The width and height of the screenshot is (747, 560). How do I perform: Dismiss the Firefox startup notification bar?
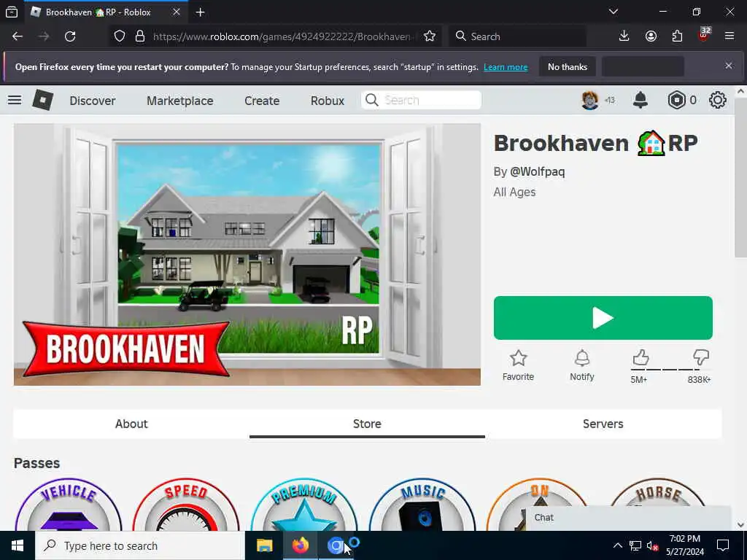(729, 66)
